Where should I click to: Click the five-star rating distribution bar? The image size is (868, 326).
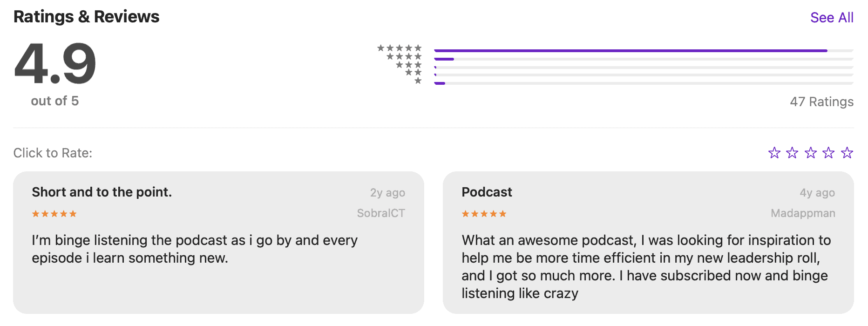pyautogui.click(x=643, y=50)
